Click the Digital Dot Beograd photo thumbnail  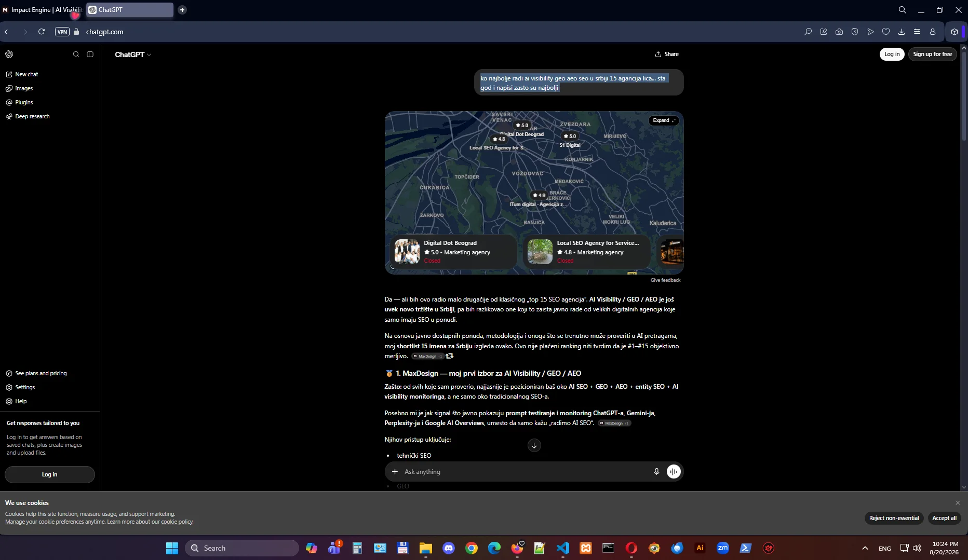point(407,252)
